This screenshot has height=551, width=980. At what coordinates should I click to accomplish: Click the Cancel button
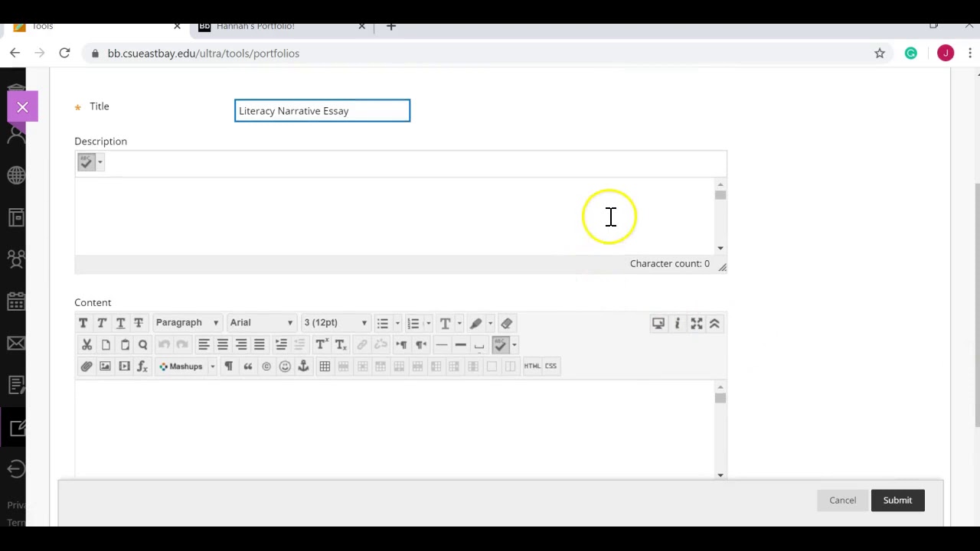tap(842, 500)
